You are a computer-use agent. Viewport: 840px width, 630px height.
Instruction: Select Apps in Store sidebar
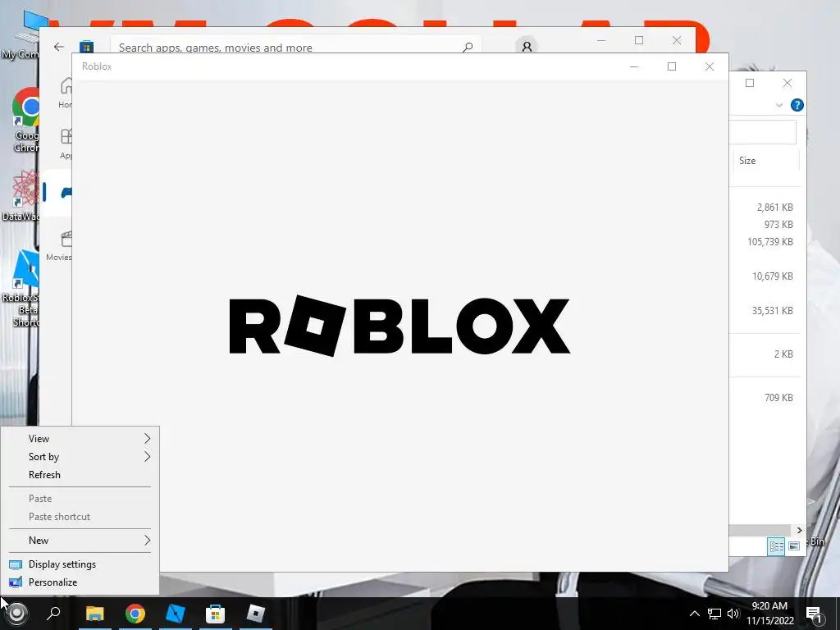pos(66,143)
